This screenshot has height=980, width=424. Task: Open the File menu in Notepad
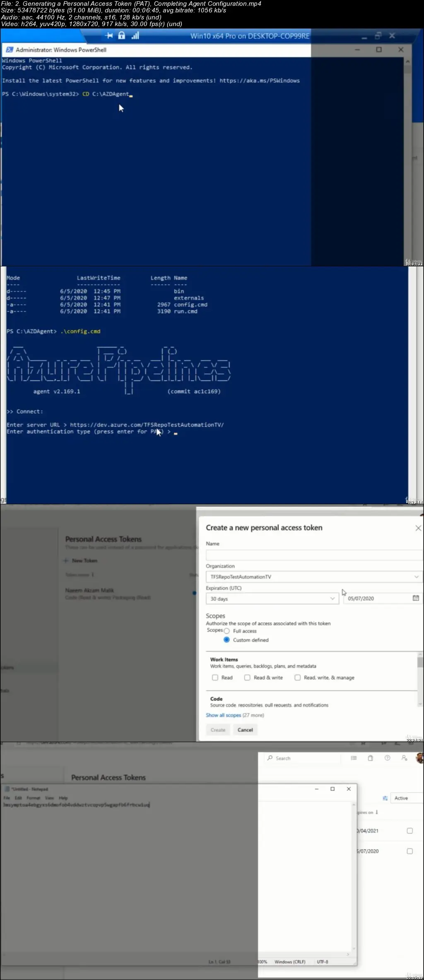tap(7, 798)
